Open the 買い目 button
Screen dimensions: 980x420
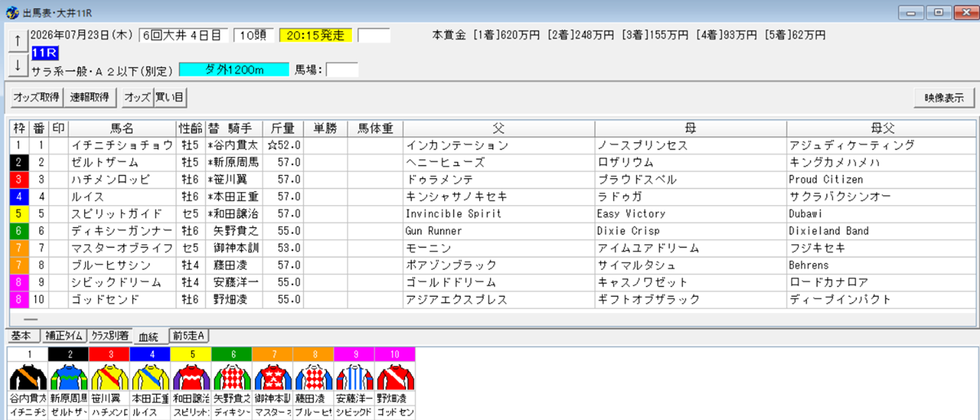pos(170,97)
